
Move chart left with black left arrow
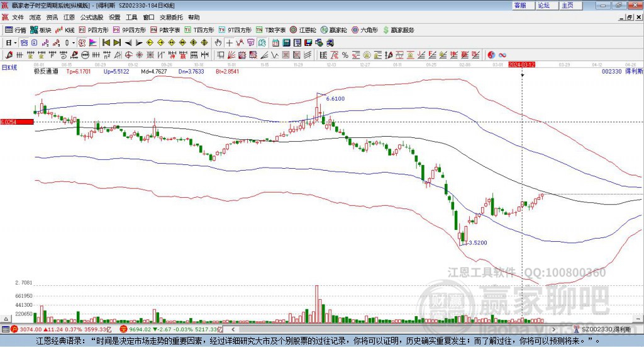128,43
